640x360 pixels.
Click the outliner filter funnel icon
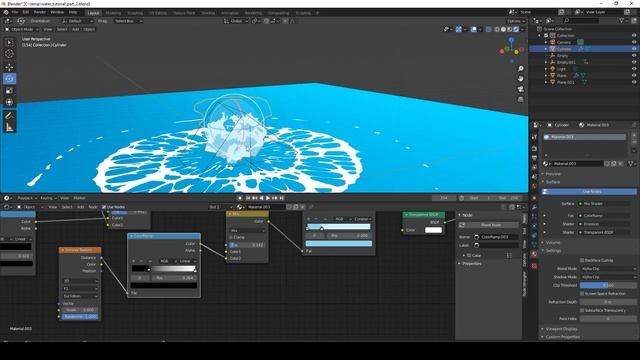[622, 20]
